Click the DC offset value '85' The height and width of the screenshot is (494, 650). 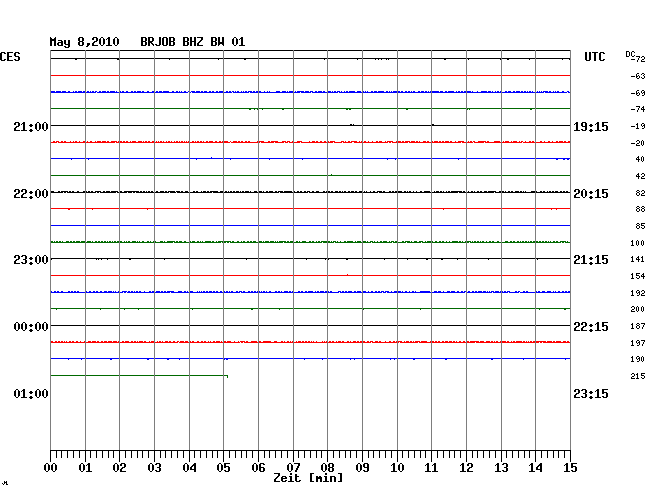point(640,226)
